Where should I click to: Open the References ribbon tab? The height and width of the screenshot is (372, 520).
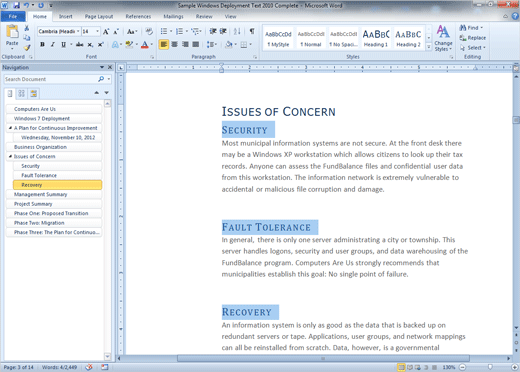138,16
